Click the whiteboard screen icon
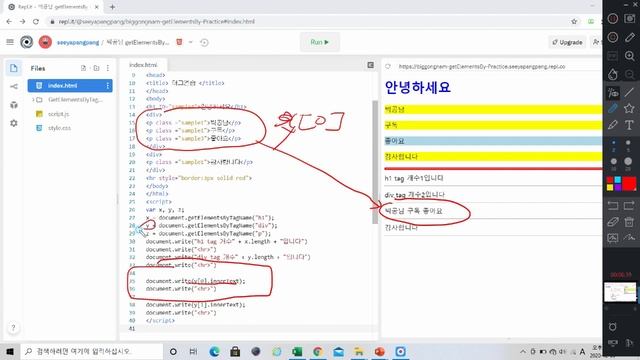 pos(613,238)
